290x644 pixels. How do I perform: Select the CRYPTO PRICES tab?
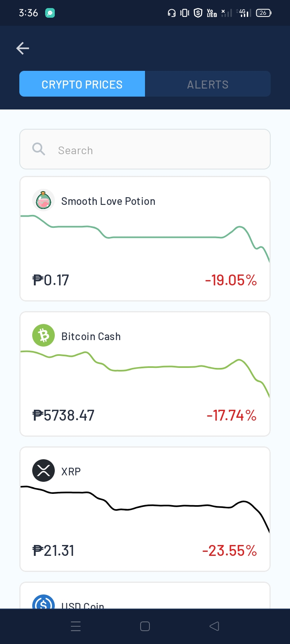pyautogui.click(x=82, y=84)
